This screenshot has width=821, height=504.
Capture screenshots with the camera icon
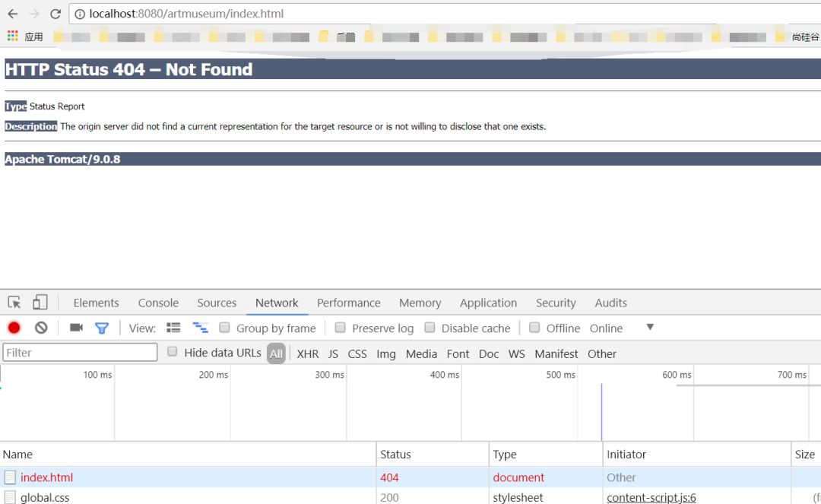pos(77,328)
